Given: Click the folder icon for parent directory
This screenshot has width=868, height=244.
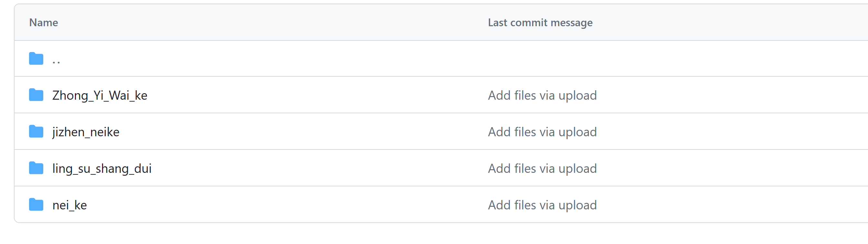Looking at the screenshot, I should (36, 59).
